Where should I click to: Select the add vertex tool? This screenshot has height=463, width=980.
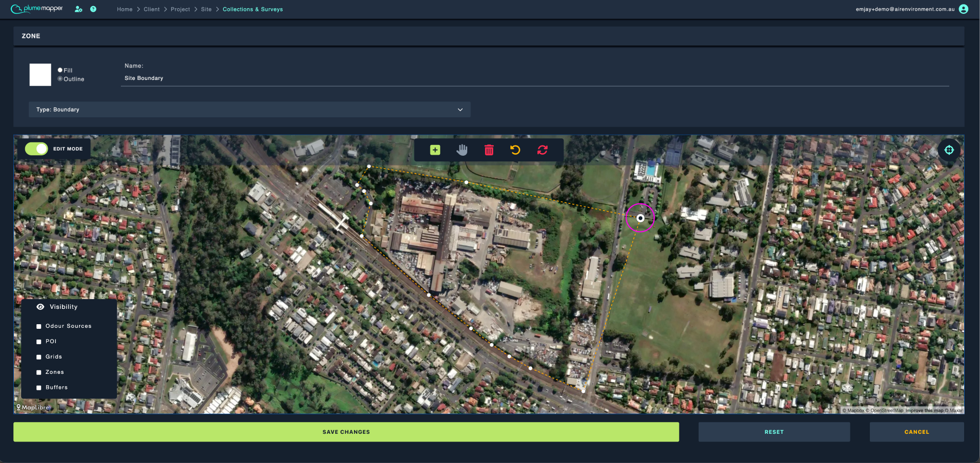pyautogui.click(x=435, y=150)
